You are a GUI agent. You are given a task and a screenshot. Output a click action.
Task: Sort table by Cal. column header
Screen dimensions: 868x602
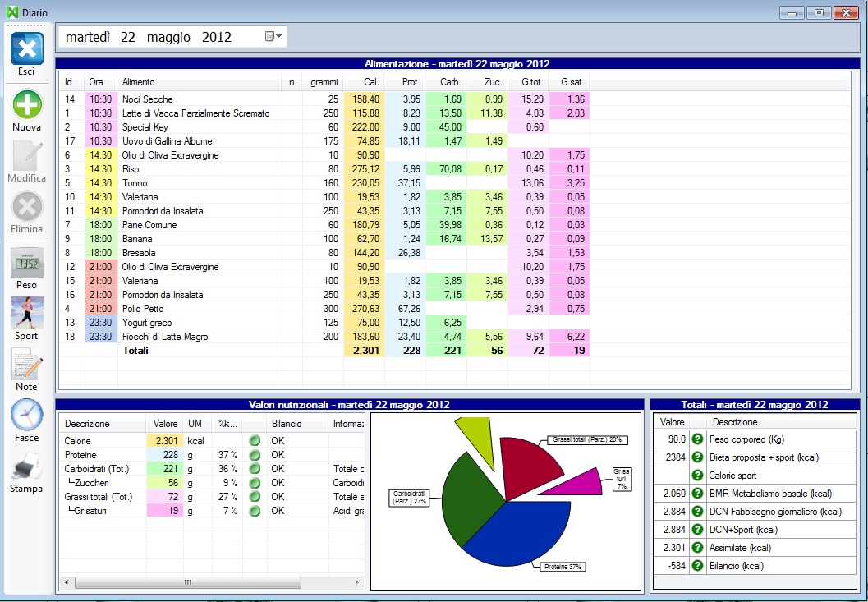371,82
